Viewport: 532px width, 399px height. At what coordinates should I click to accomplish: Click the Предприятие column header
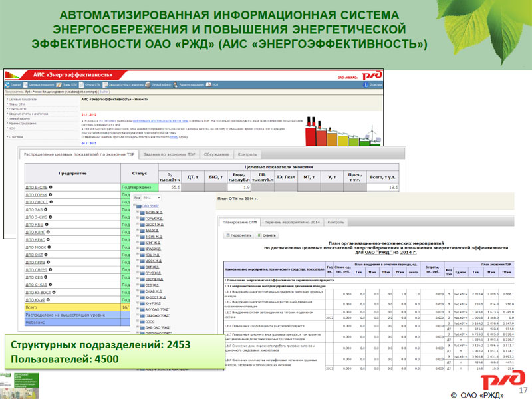click(x=72, y=173)
